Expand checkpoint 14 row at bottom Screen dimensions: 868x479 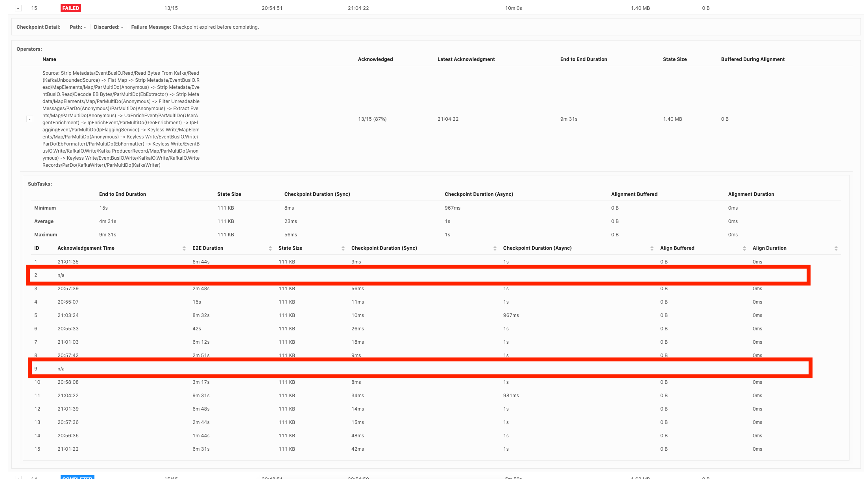tap(18, 477)
